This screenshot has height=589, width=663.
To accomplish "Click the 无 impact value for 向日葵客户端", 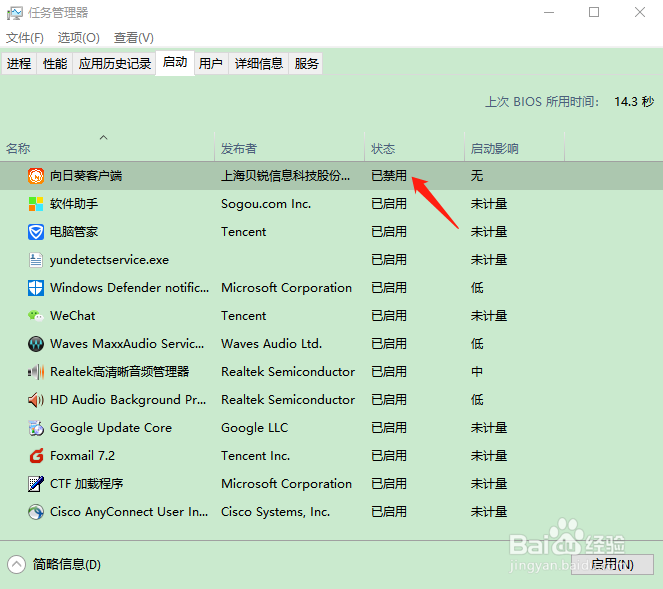I will (x=477, y=175).
